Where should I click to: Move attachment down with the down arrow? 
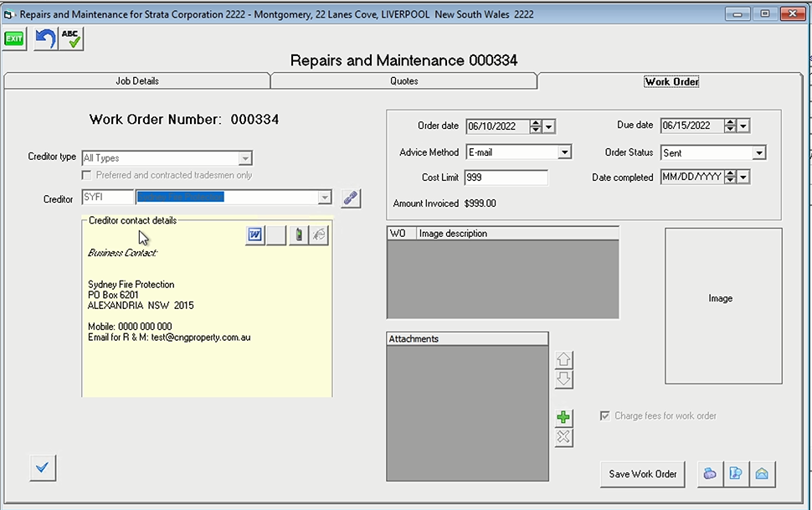pos(563,379)
